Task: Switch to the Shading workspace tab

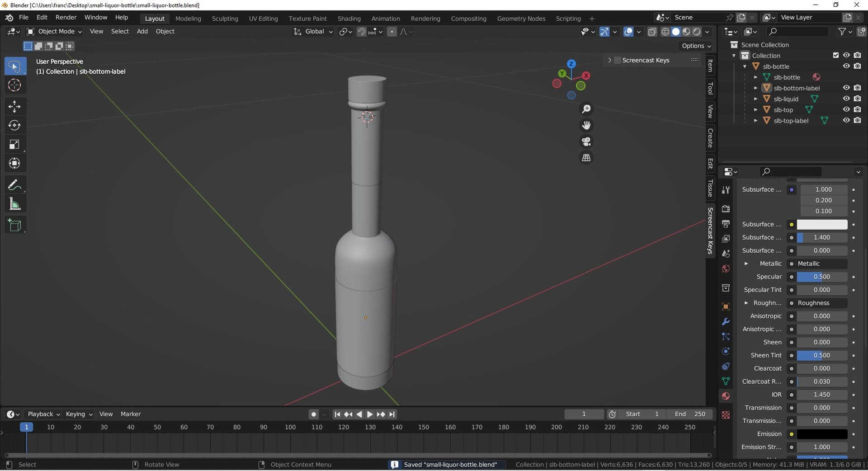Action: 349,19
